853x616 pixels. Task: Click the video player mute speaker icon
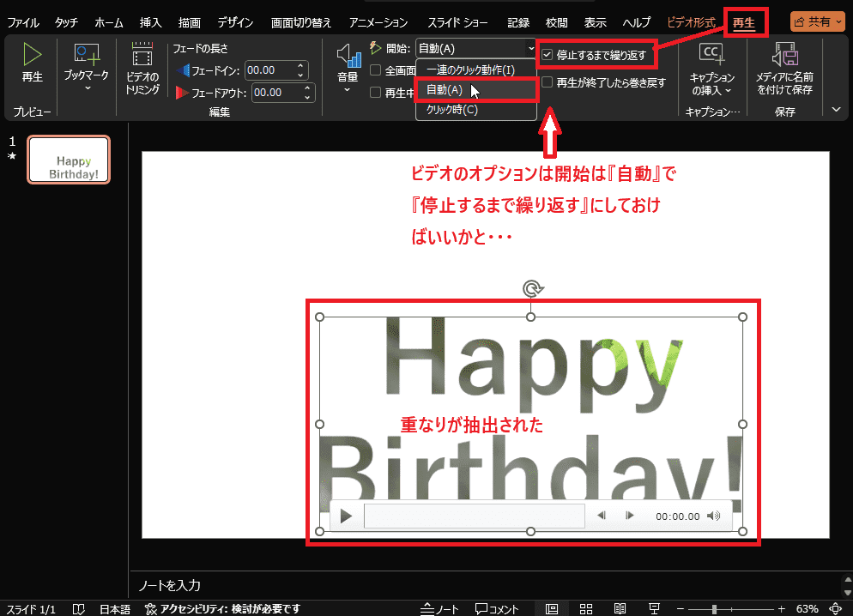click(713, 516)
